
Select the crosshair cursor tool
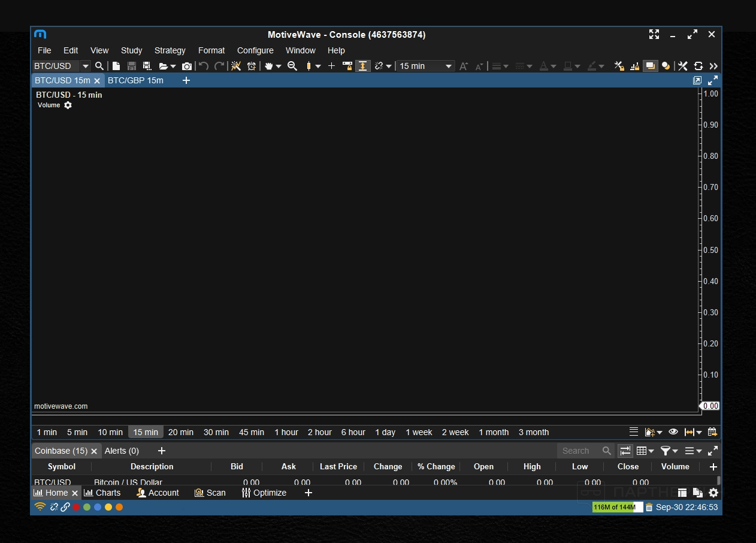tap(331, 66)
